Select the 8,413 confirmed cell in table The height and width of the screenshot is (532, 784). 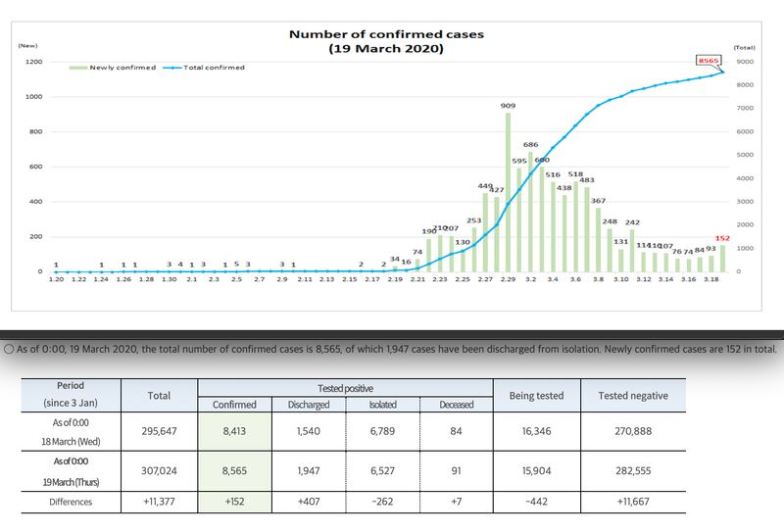point(234,429)
